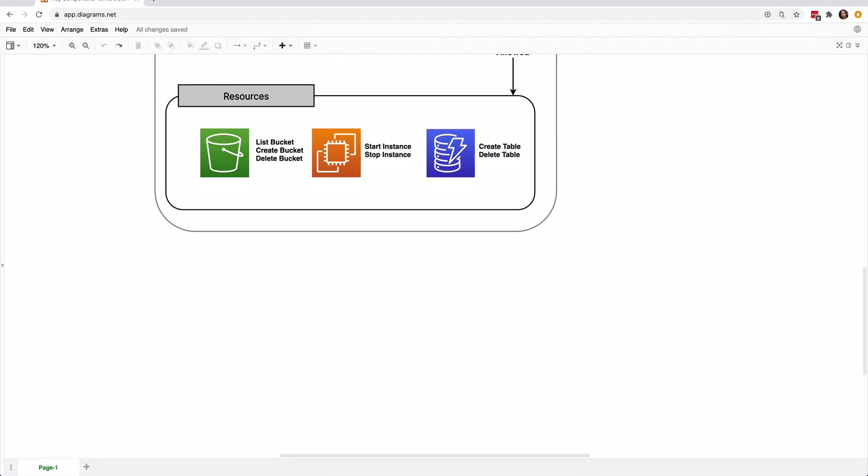Select the Resources label box
Image resolution: width=868 pixels, height=476 pixels.
click(x=246, y=96)
